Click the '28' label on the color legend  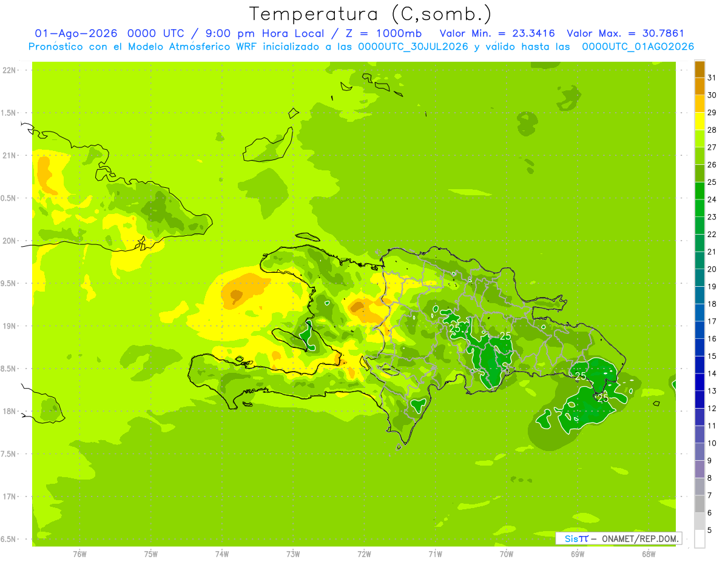click(x=712, y=130)
